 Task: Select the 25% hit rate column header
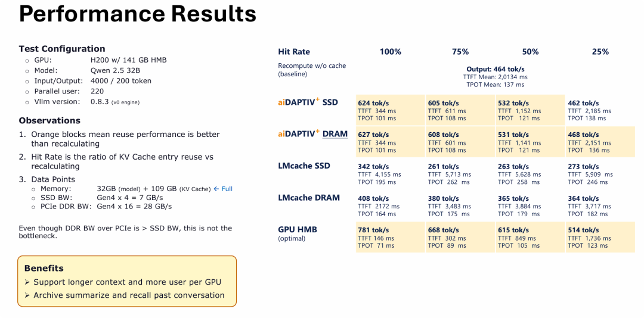click(600, 52)
